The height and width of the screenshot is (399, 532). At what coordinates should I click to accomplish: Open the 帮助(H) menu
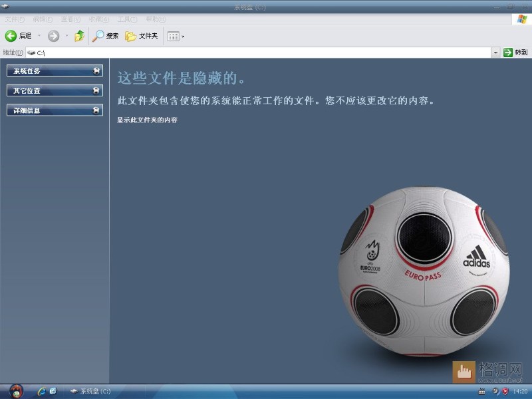coord(156,19)
